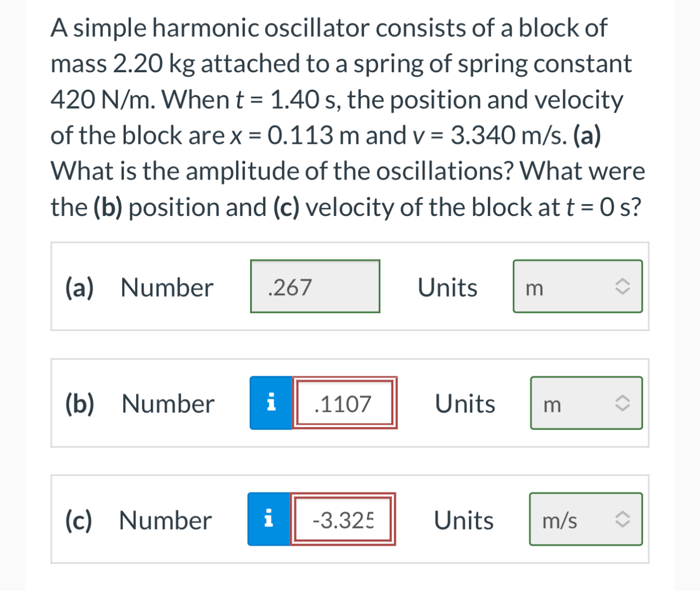Click the chevron icon beside 'm/s' in (c)
The width and height of the screenshot is (700, 591).
click(623, 519)
